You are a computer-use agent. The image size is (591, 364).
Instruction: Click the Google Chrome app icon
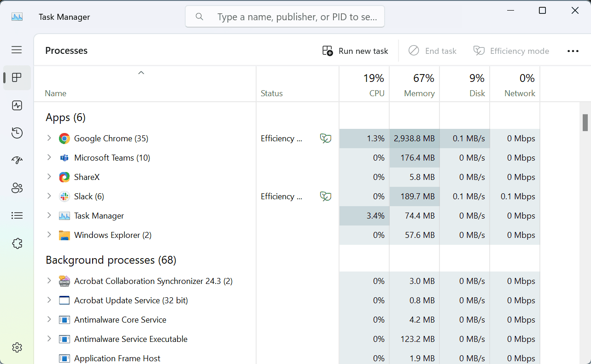(x=64, y=139)
